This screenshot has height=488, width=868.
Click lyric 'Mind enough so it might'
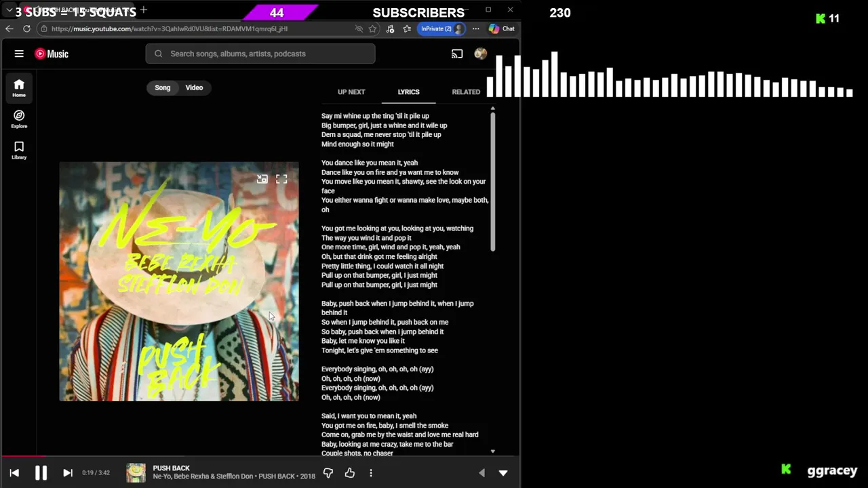tap(357, 144)
